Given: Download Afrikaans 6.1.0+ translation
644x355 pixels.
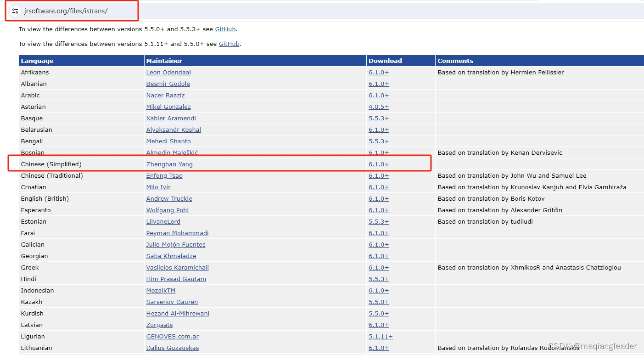Looking at the screenshot, I should 379,72.
